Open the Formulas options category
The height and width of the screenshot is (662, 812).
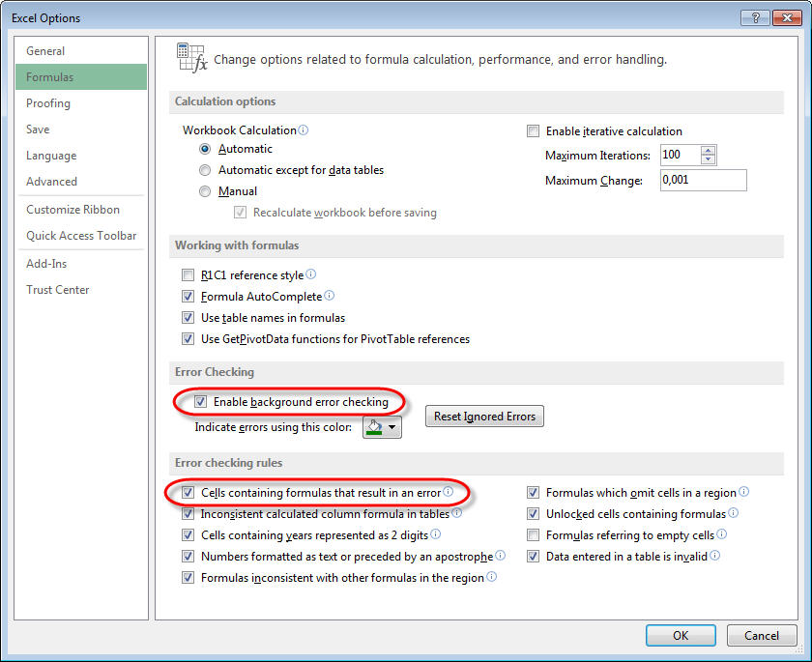tap(81, 76)
